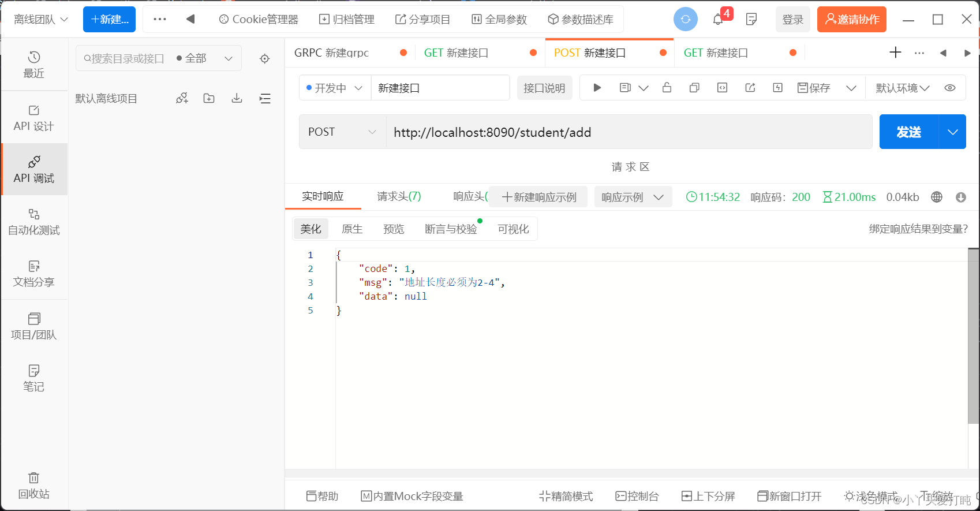
Task: Open the 响应示例 dropdown
Action: (633, 197)
